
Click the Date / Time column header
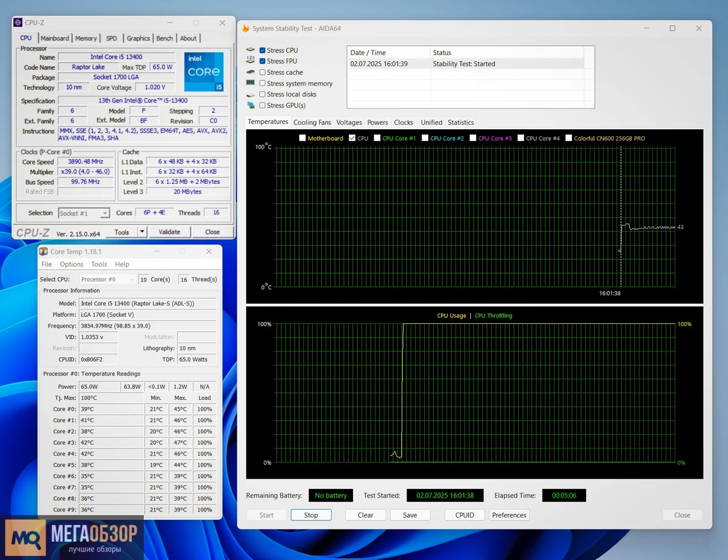pyautogui.click(x=389, y=53)
